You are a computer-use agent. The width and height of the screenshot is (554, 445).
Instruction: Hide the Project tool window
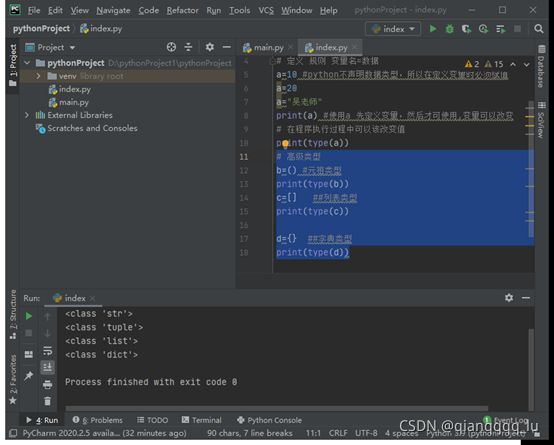click(x=226, y=47)
